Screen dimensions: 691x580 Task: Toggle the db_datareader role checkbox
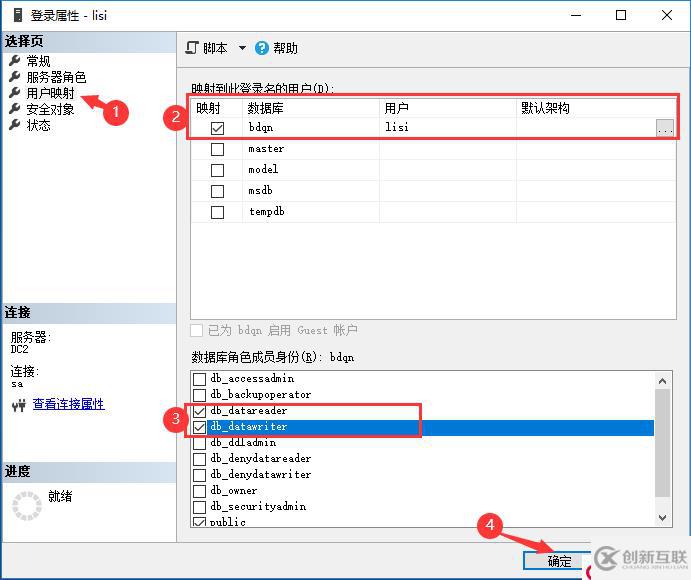pos(200,411)
